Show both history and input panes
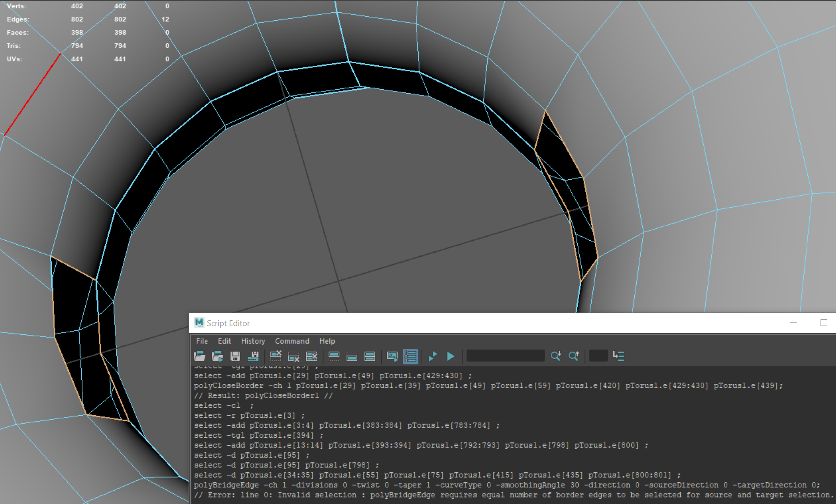The image size is (836, 504). [370, 356]
